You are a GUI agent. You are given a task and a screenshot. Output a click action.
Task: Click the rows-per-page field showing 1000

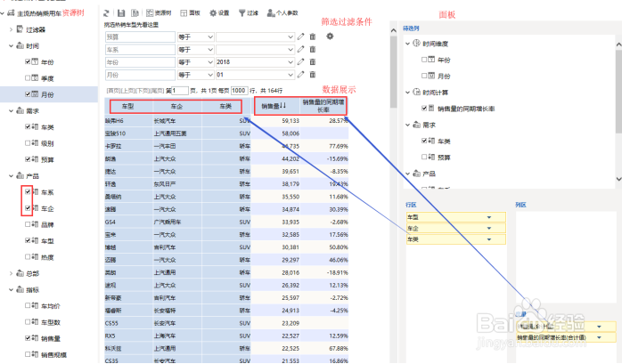click(x=239, y=91)
